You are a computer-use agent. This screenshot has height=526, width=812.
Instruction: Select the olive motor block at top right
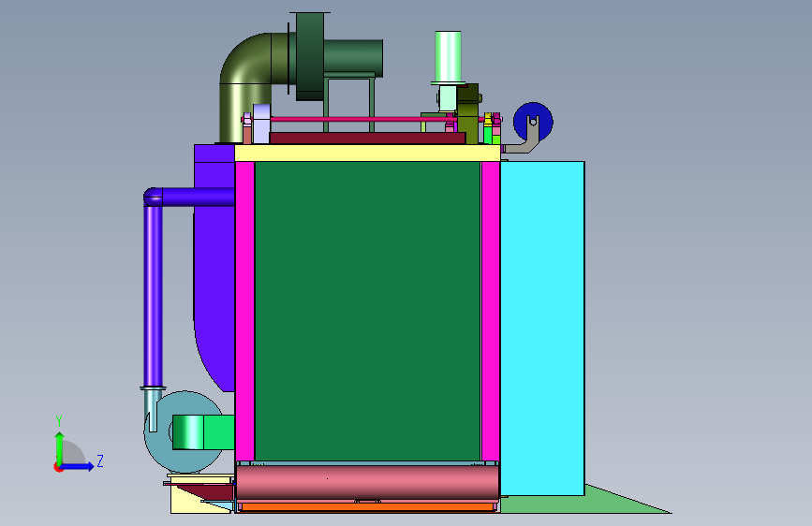(467, 114)
